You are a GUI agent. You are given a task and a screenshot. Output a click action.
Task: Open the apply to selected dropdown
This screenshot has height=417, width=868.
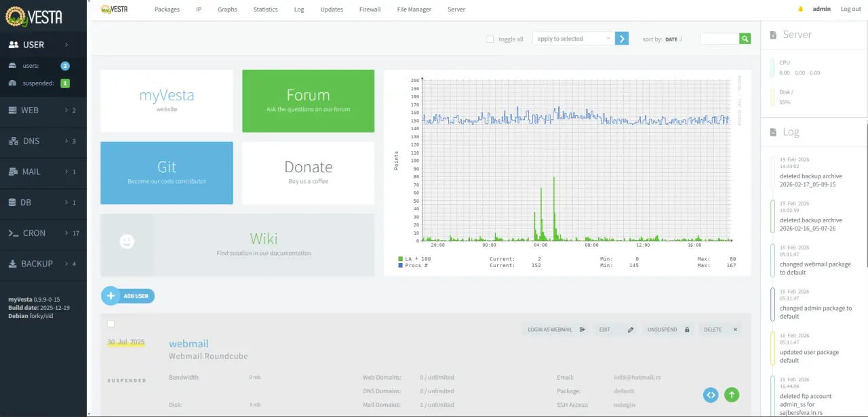click(x=573, y=39)
